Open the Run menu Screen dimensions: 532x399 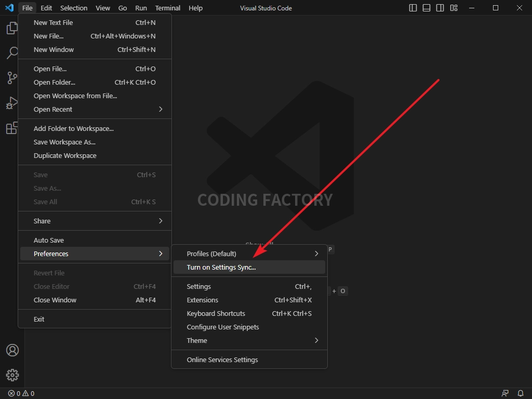(141, 8)
